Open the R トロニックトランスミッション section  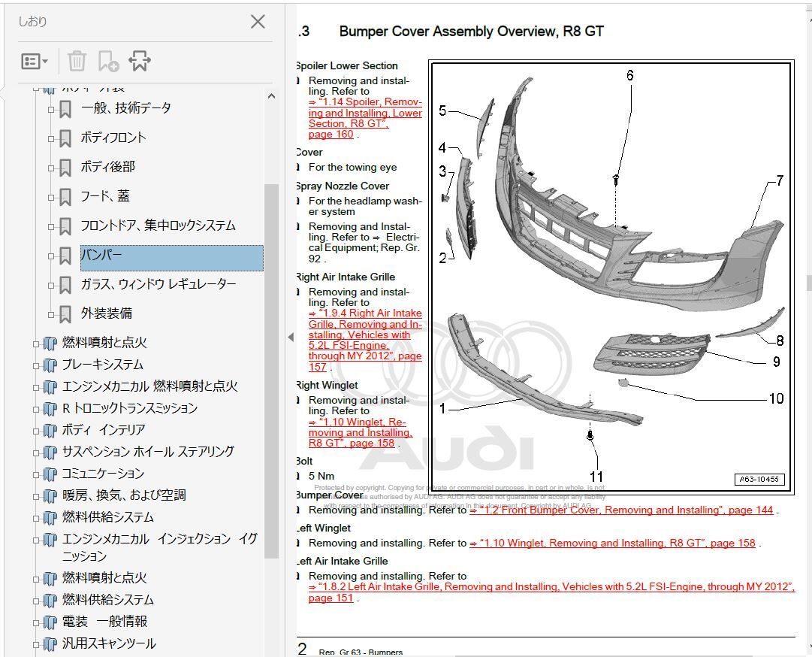(129, 408)
